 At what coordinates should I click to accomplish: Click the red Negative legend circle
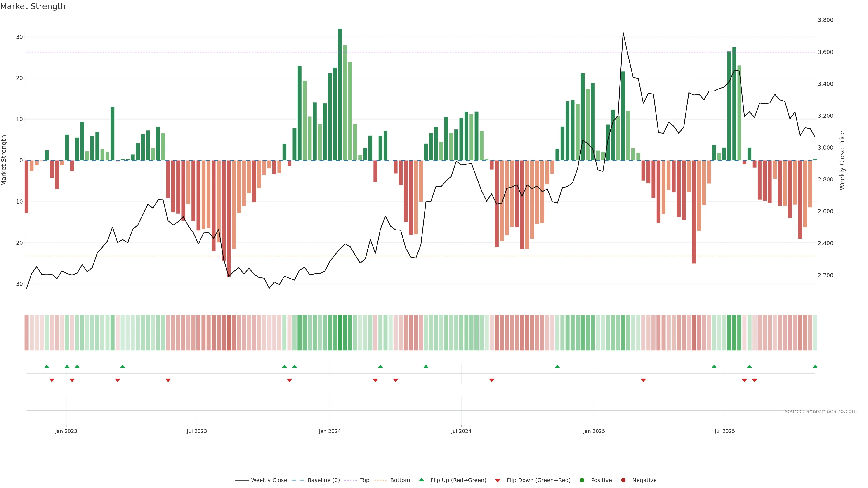pyautogui.click(x=623, y=480)
